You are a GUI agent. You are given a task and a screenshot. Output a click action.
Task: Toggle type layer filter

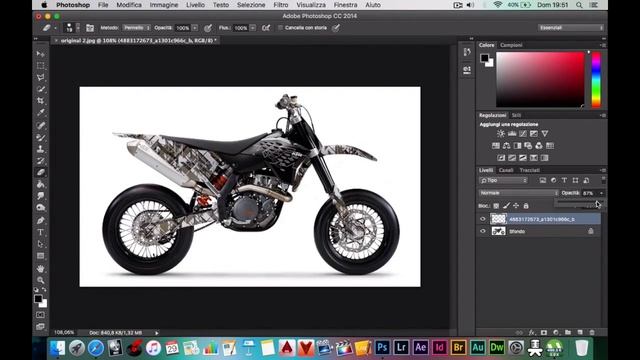click(564, 180)
